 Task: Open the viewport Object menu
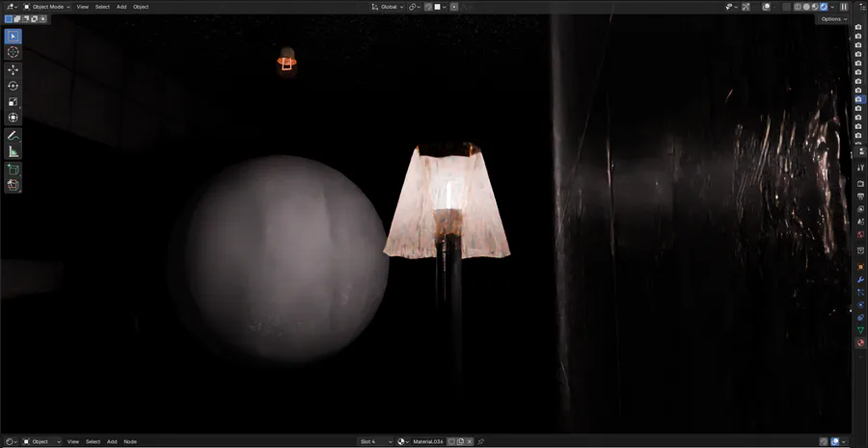click(x=141, y=7)
